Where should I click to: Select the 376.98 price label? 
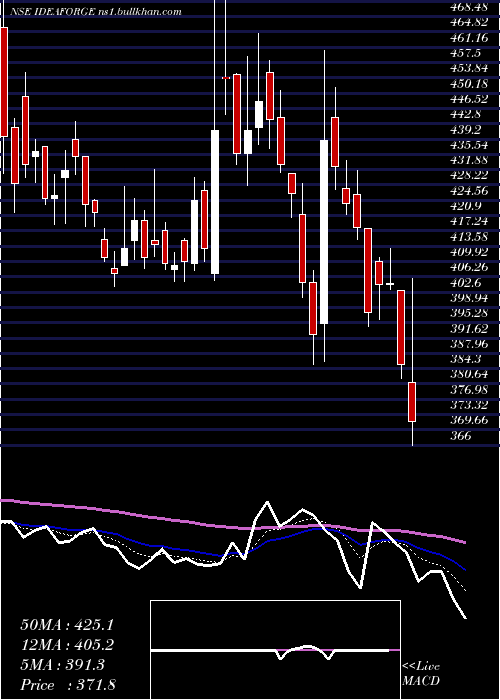(x=469, y=389)
